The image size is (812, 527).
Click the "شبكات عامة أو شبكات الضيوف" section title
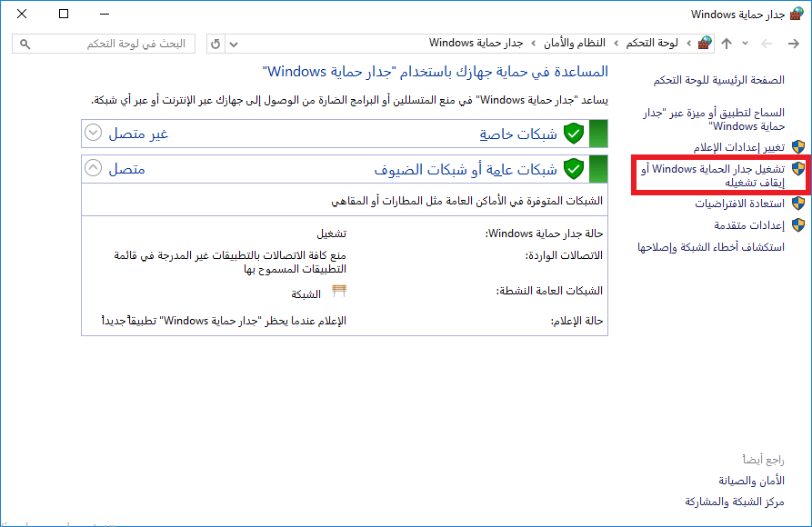tap(466, 169)
